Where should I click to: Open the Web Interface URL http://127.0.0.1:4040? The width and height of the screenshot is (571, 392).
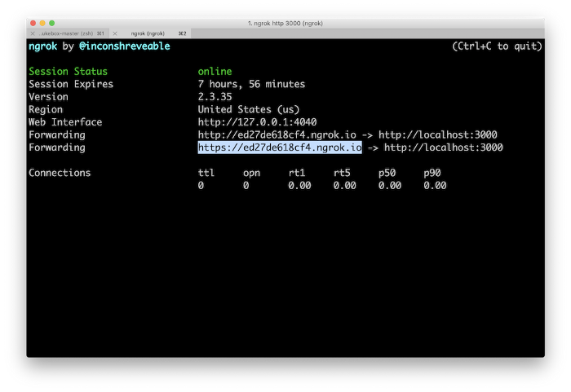point(257,122)
